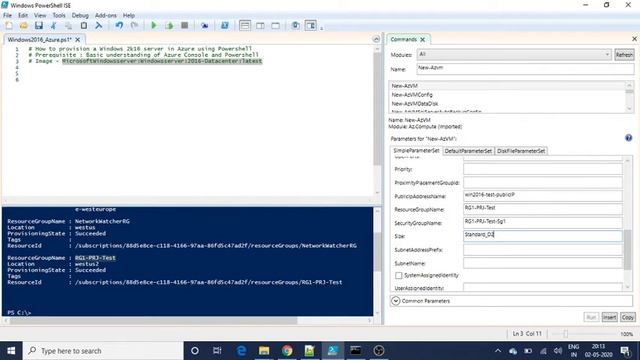Image resolution: width=640 pixels, height=360 pixels.
Task: Open the Add-ons menu
Action: point(106,16)
